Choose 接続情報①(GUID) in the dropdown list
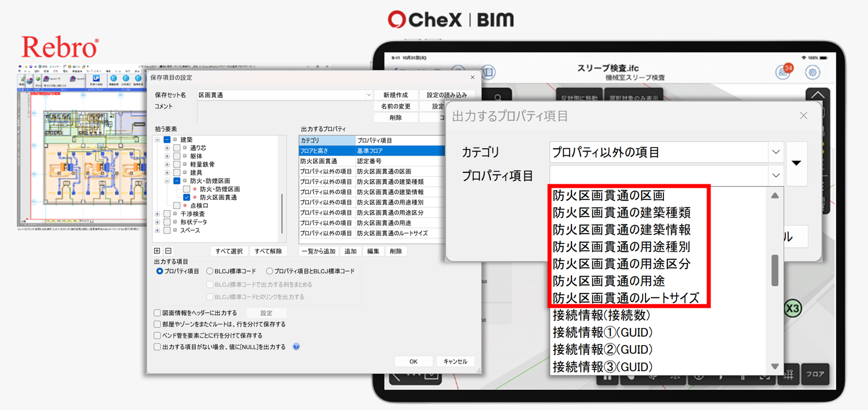This screenshot has height=410, width=868. (602, 332)
